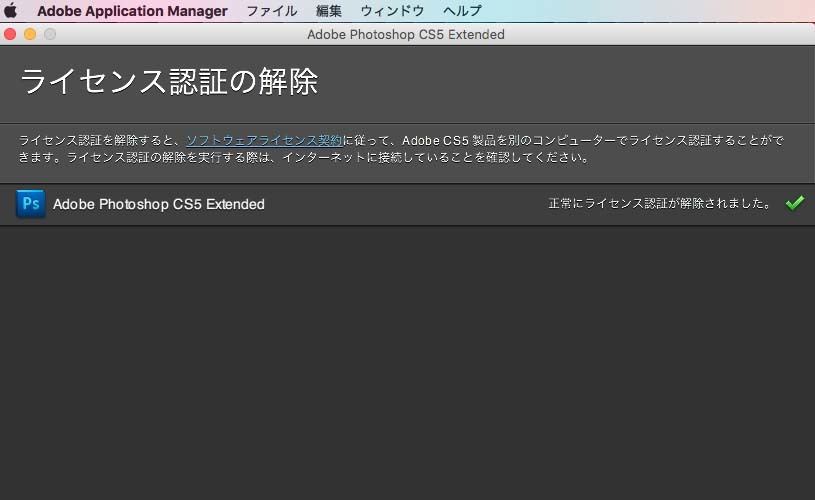Minimize the window with the yellow button
This screenshot has width=815, height=500.
[x=30, y=34]
